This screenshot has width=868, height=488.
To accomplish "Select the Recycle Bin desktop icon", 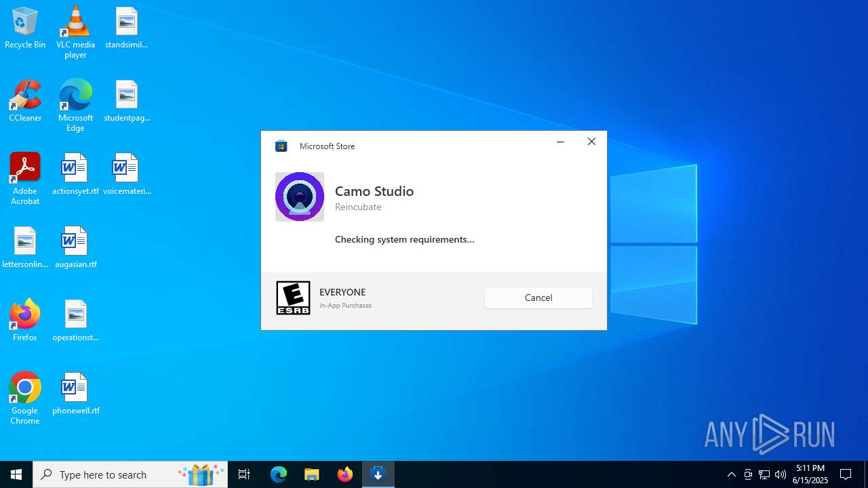I will pyautogui.click(x=25, y=28).
